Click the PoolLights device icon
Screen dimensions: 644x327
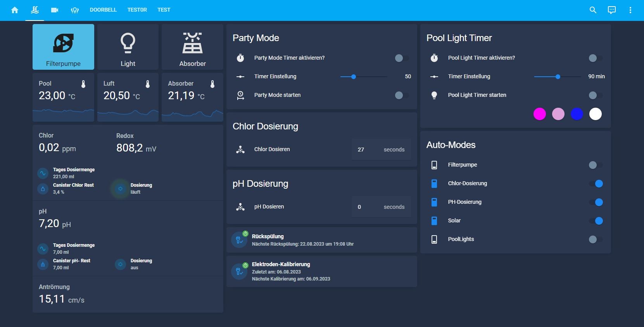pos(434,239)
